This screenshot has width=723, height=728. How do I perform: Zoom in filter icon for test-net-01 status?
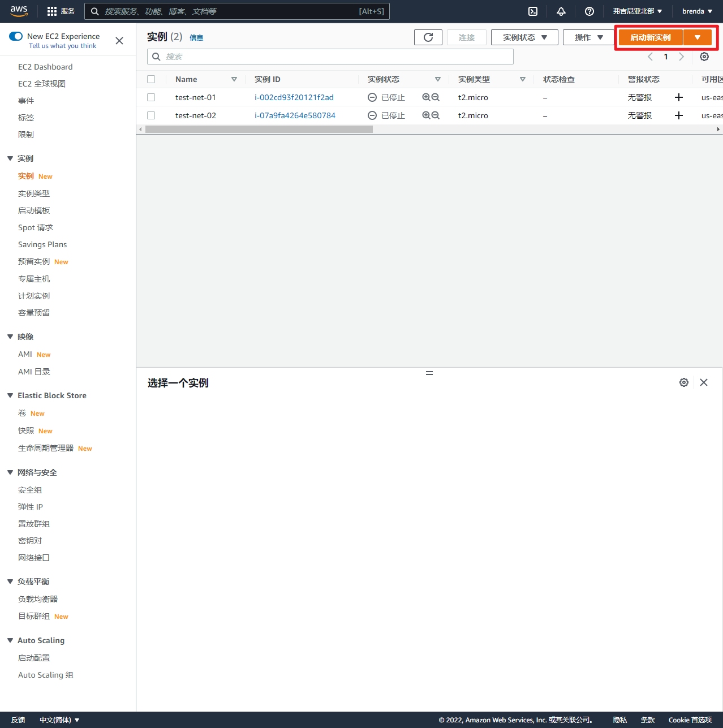pyautogui.click(x=426, y=97)
